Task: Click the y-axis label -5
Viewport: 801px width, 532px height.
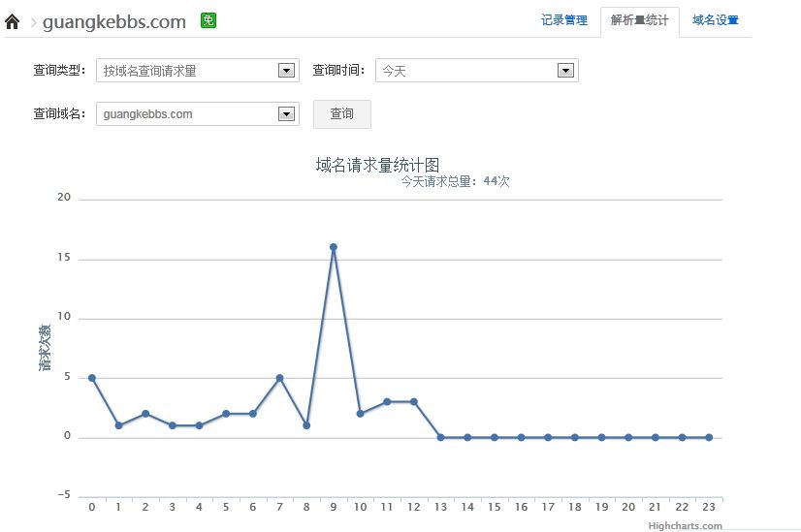Action: click(64, 495)
